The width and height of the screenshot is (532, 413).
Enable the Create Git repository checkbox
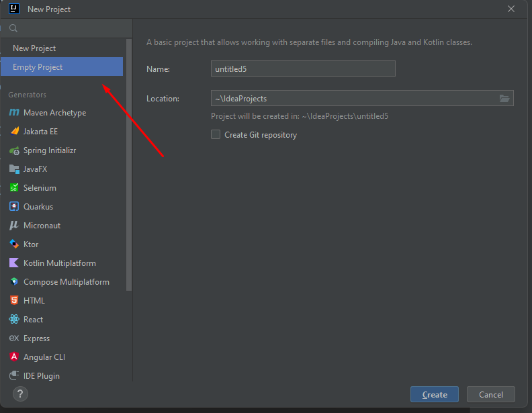point(216,134)
